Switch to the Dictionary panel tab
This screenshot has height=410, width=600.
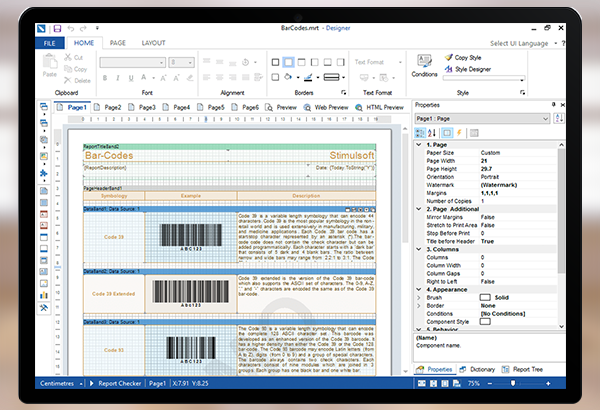477,369
